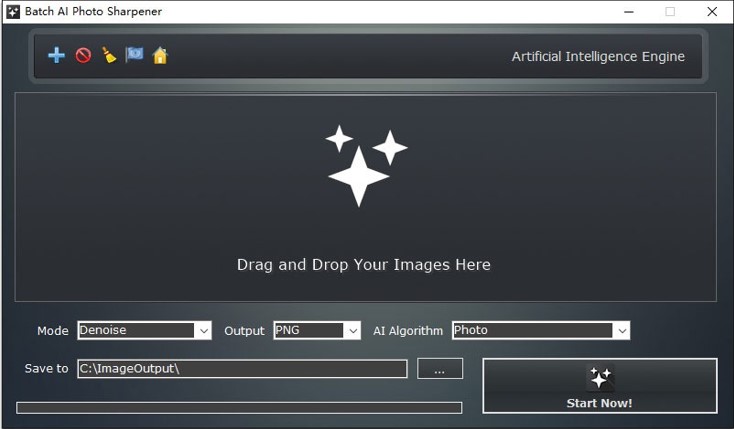Click the browse '...' button
734x429 pixels.
click(440, 369)
